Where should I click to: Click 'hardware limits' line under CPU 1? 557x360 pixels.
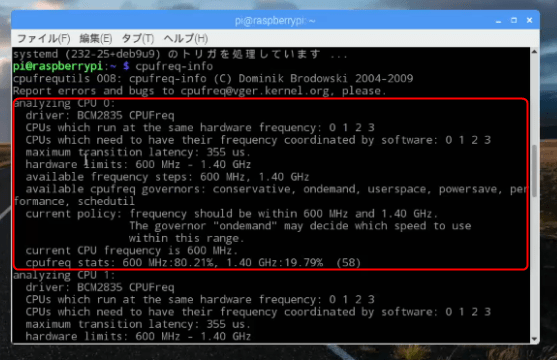click(138, 336)
